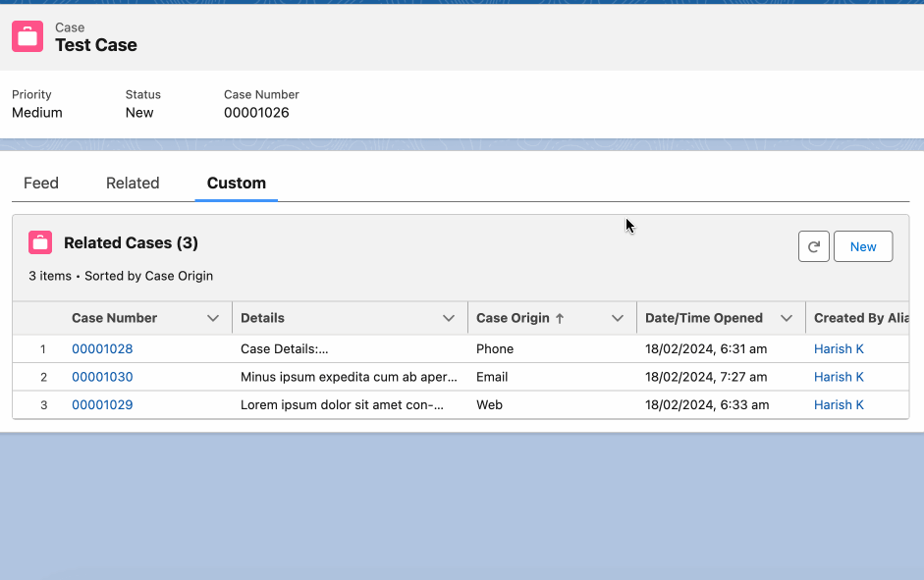Viewport: 924px width, 580px height.
Task: Click the Case Origin ascending sort arrow
Action: tap(560, 319)
